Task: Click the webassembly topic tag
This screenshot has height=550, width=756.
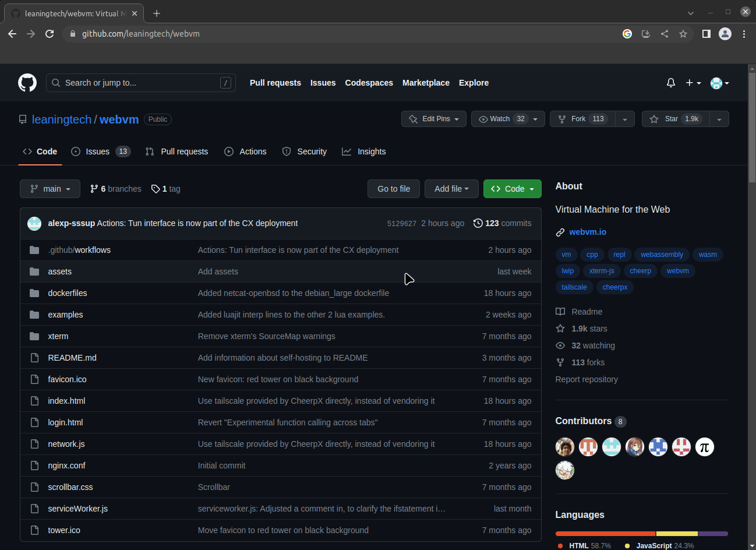Action: tap(662, 255)
